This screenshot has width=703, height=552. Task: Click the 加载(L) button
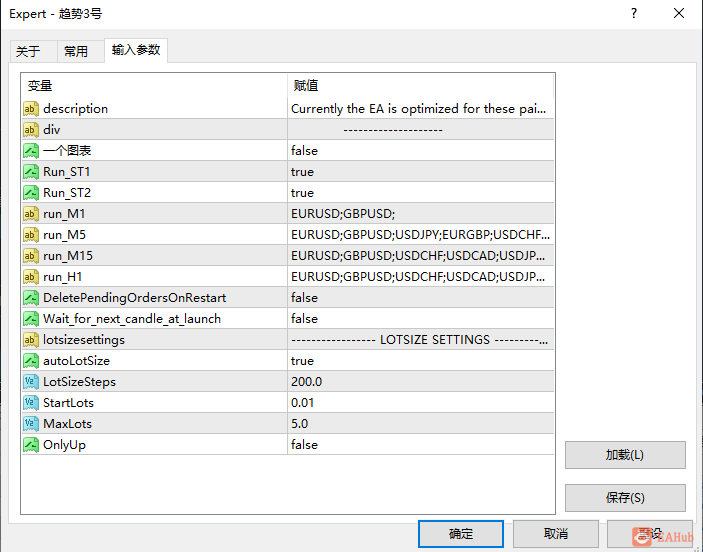pos(625,455)
